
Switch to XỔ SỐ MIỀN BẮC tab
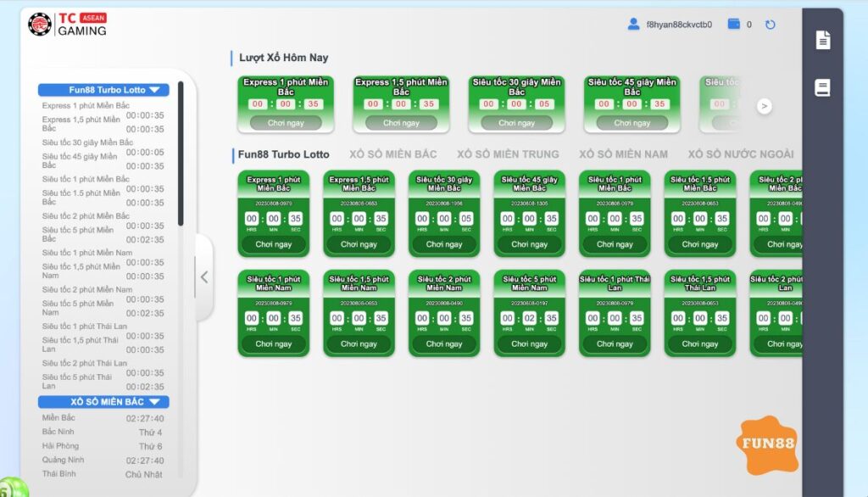tap(392, 154)
